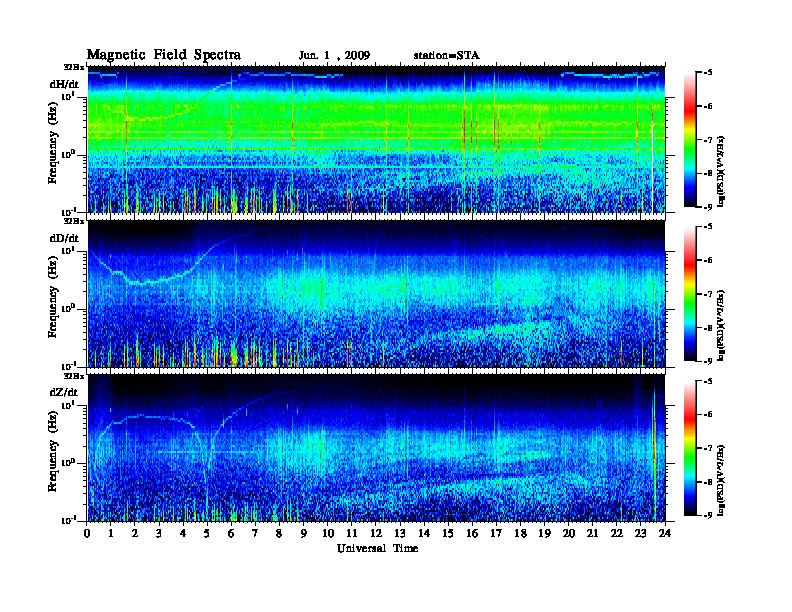Image resolution: width=792 pixels, height=612 pixels.
Task: Click the "0" tick on the time axis
Action: 87,534
